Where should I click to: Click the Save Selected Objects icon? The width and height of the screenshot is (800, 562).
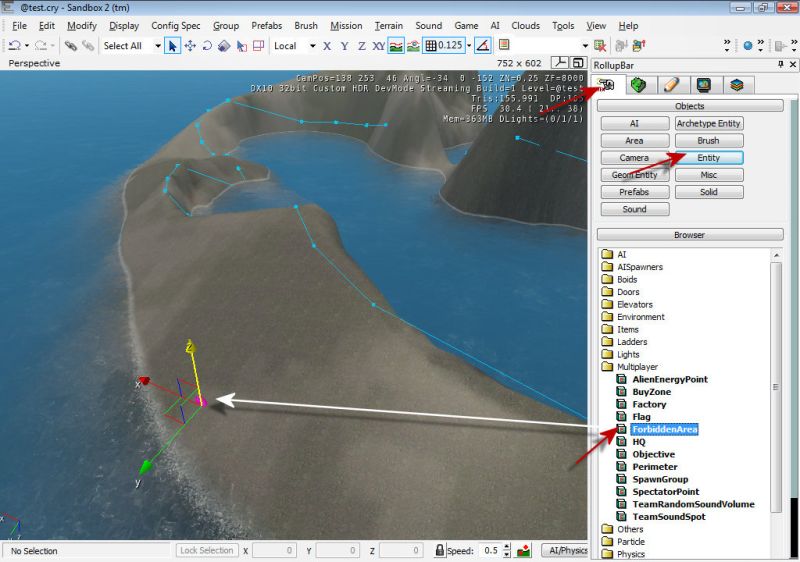[621, 45]
